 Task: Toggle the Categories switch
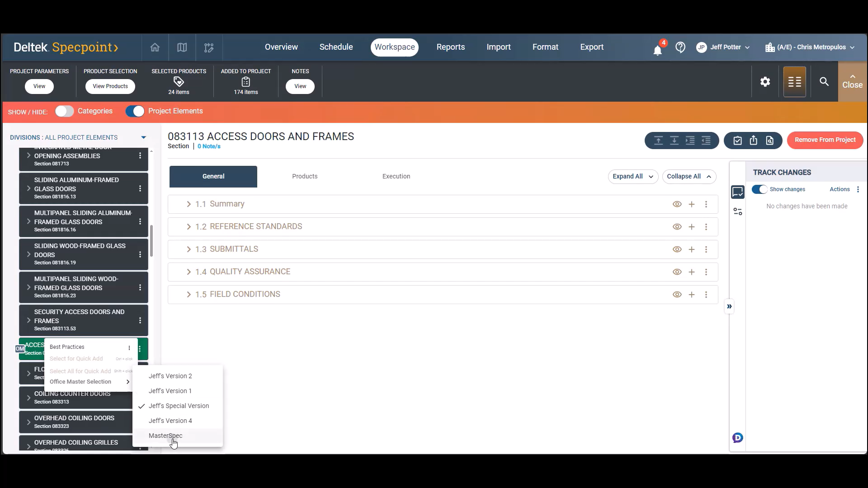click(65, 111)
